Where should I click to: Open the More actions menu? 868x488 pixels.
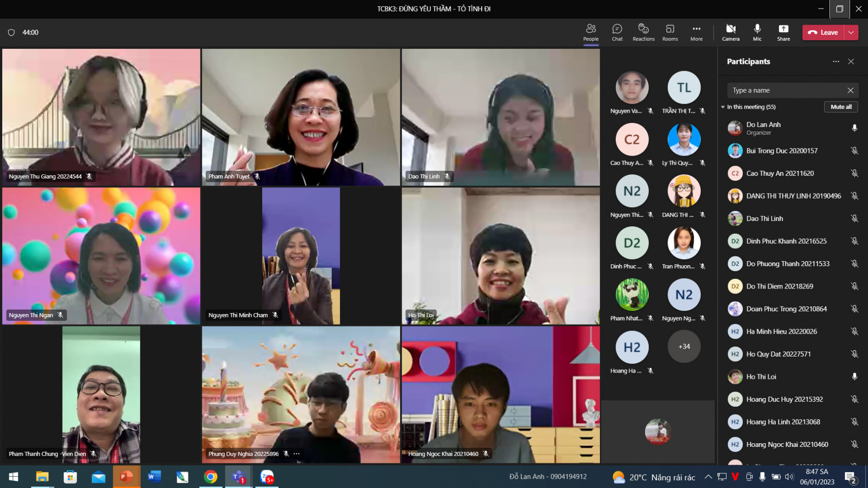pyautogui.click(x=696, y=32)
